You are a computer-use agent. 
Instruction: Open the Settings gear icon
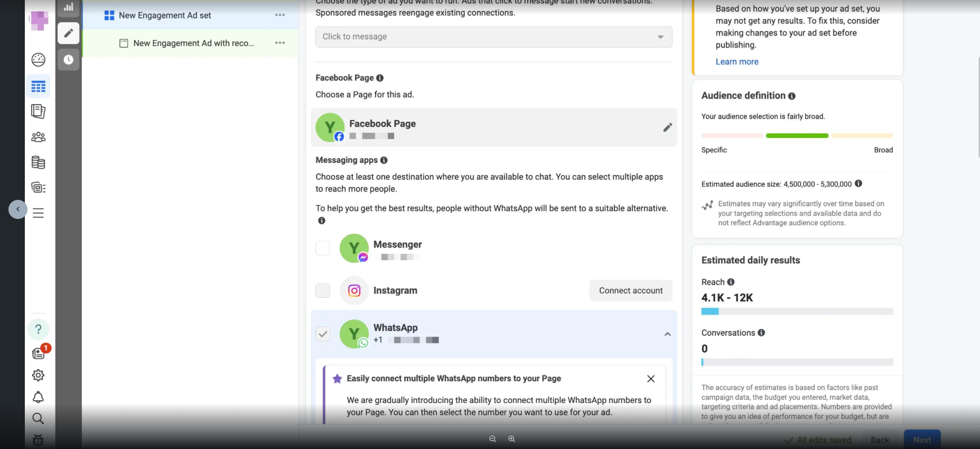[38, 375]
